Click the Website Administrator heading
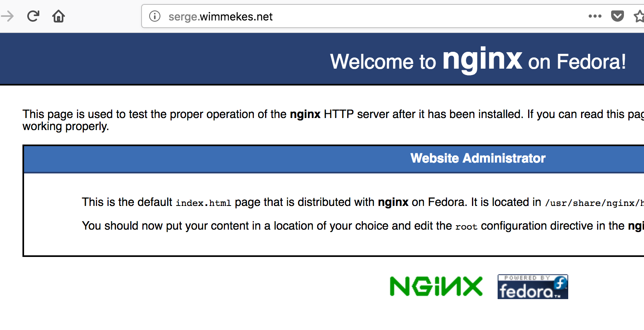Viewport: 644px width, 330px height. 478,158
